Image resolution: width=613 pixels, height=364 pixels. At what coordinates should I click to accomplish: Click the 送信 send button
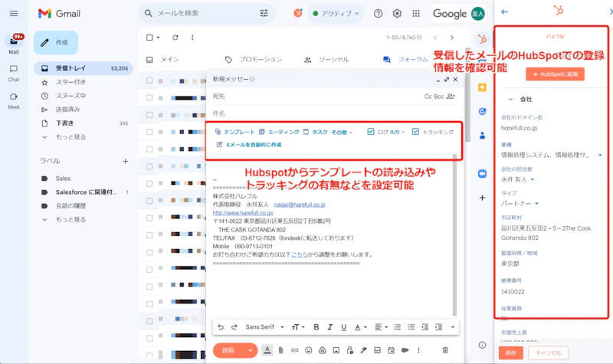(x=228, y=350)
